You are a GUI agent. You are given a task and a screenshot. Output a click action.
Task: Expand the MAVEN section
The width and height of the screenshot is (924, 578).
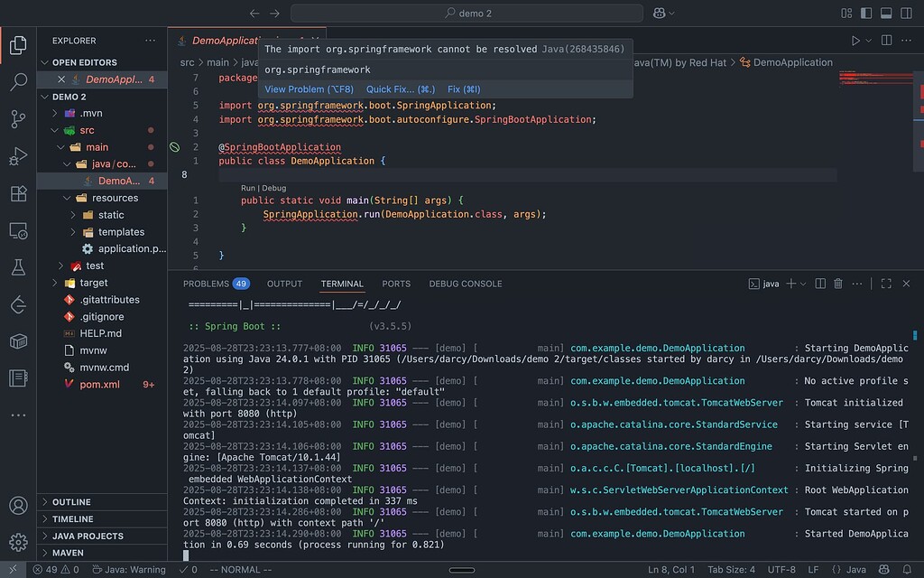tap(102, 553)
